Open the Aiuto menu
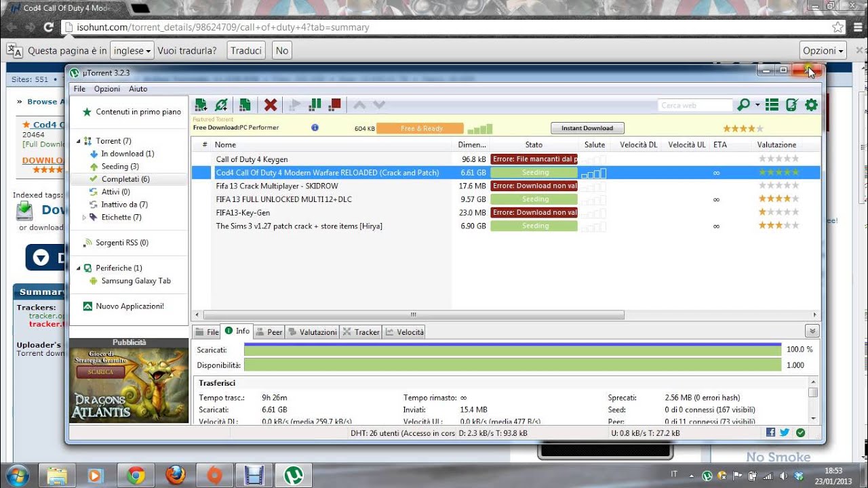This screenshot has width=868, height=488. click(138, 89)
